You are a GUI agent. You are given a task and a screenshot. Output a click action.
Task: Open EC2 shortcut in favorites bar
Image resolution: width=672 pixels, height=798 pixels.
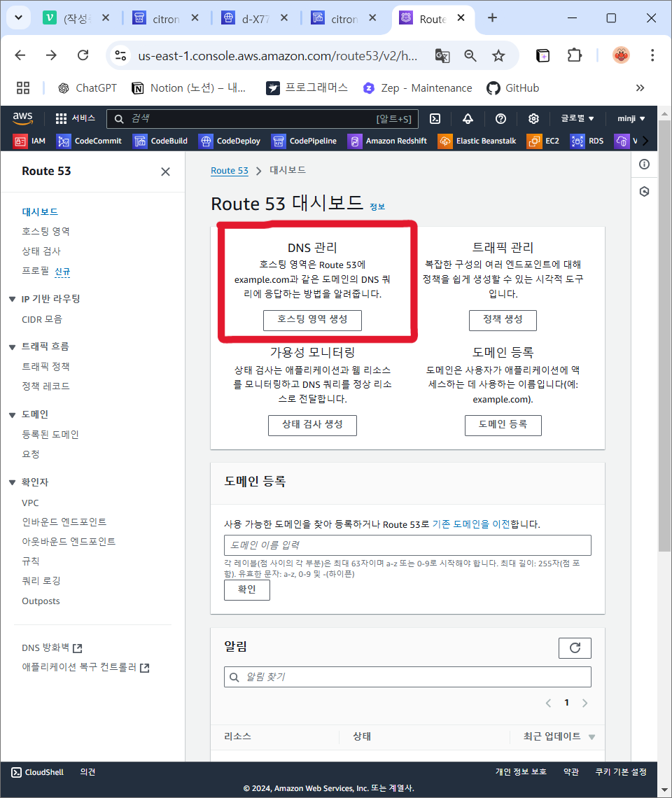543,141
